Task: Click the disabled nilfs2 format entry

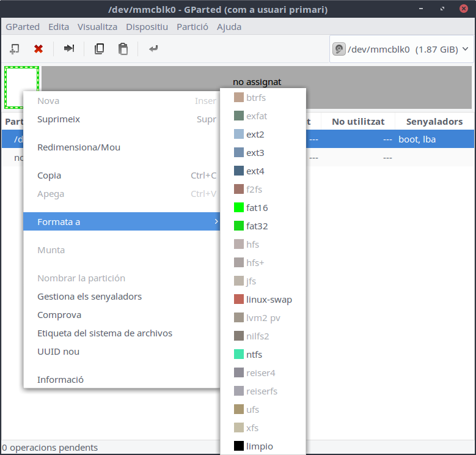Action: coord(263,336)
